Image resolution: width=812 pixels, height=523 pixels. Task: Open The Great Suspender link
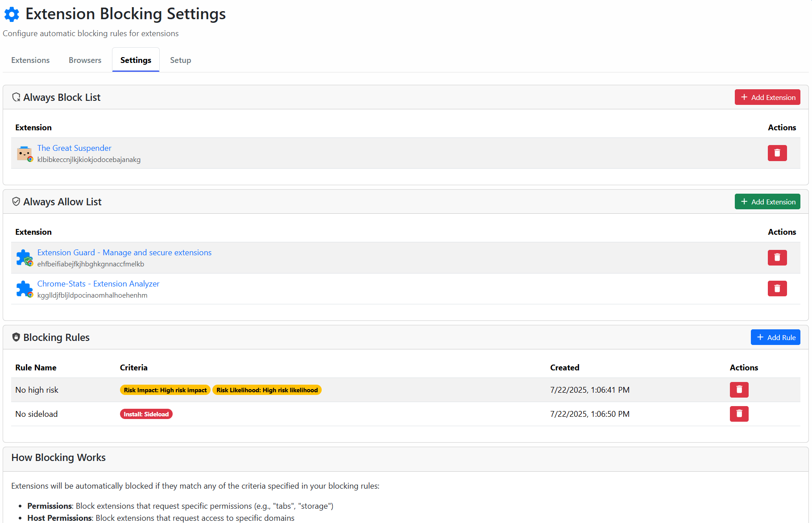coord(74,148)
